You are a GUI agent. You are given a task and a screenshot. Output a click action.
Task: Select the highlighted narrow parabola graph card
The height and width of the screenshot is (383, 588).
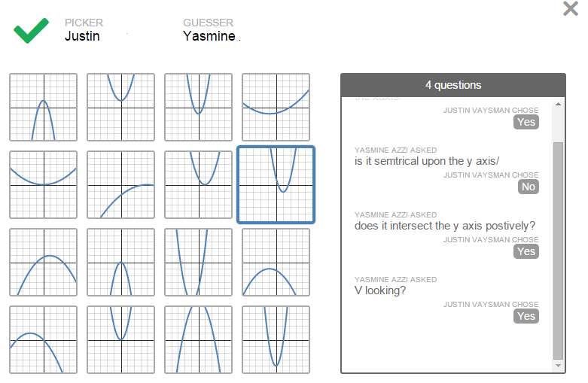coord(276,184)
